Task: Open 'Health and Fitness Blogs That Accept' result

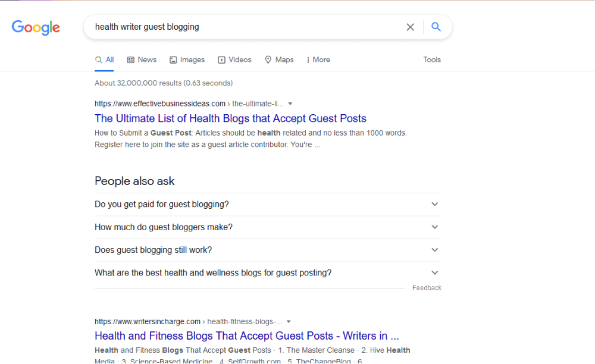Action: tap(247, 335)
